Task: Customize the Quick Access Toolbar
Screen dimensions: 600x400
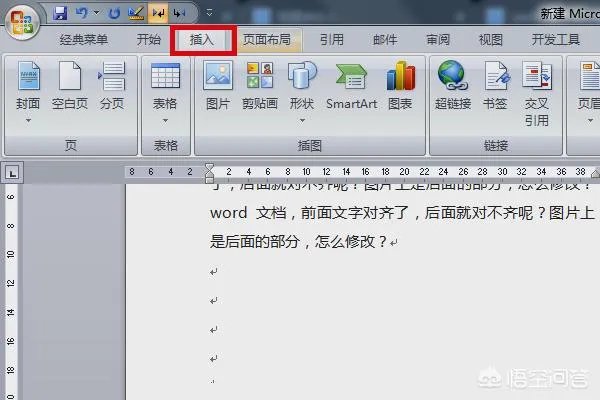Action: (x=209, y=13)
